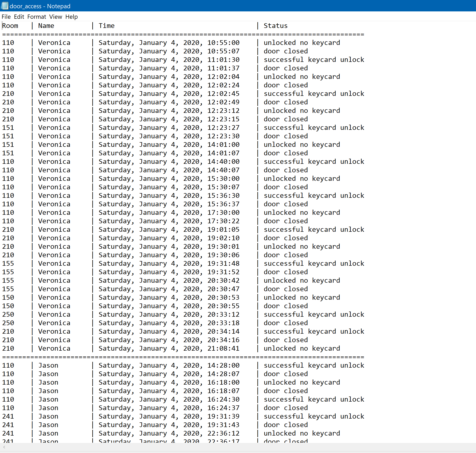This screenshot has width=476, height=453.
Task: Open the Help menu
Action: click(x=72, y=17)
